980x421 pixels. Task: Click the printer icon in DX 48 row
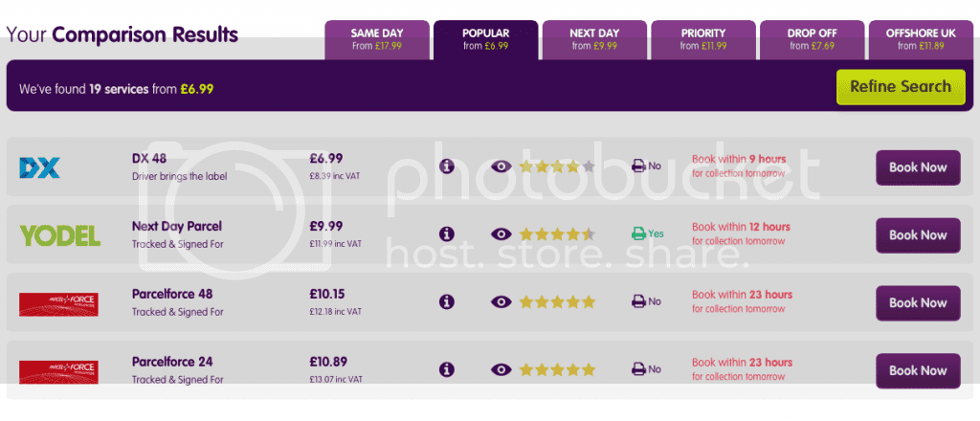638,166
